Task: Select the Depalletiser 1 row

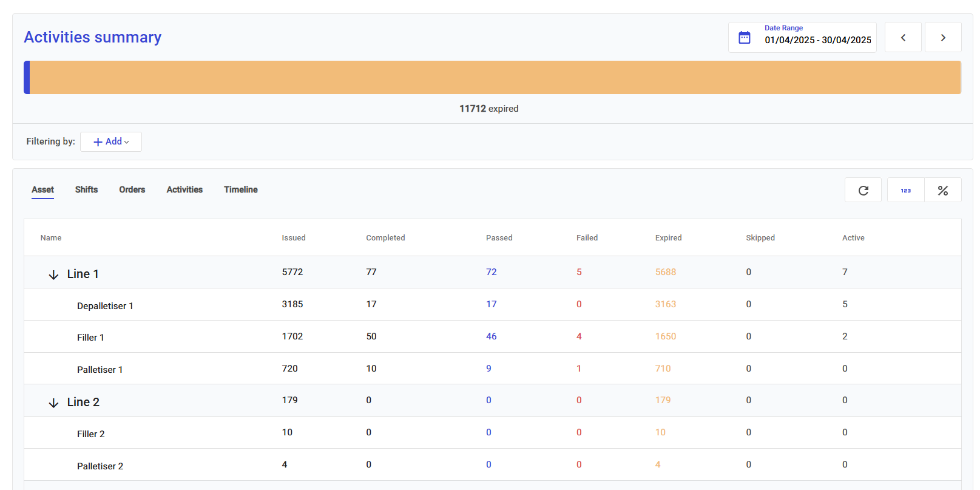Action: [x=105, y=306]
